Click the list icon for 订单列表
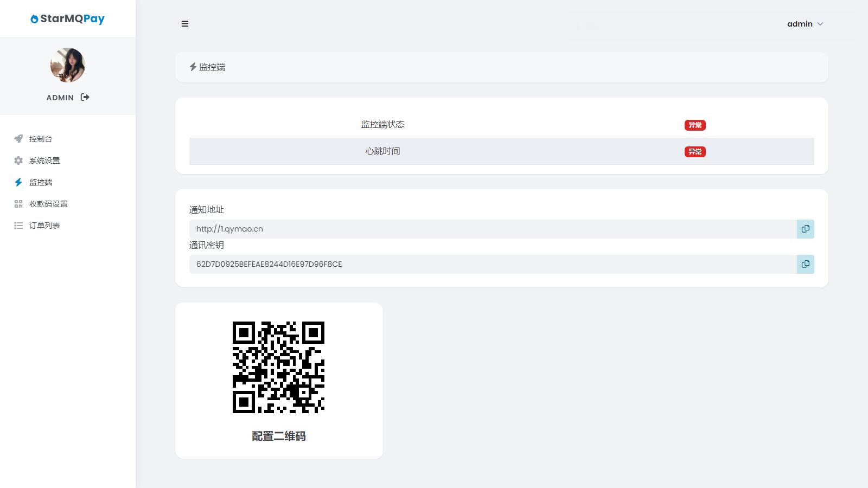 (x=18, y=226)
